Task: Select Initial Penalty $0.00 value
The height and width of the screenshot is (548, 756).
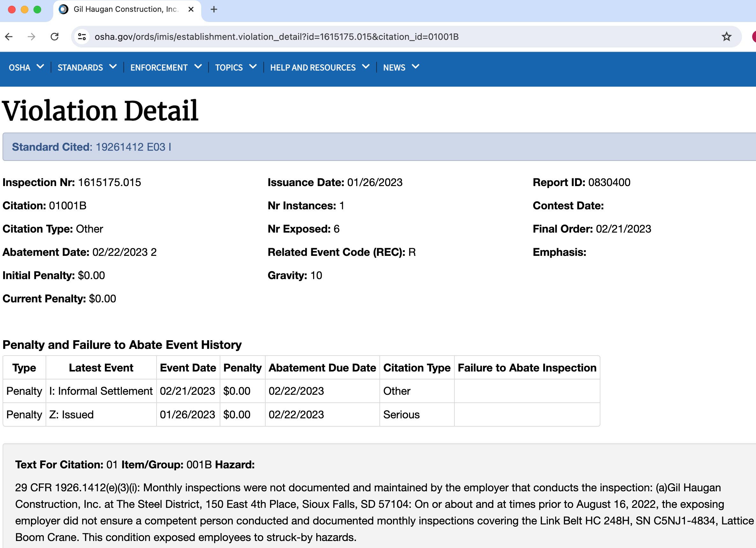Action: [91, 276]
